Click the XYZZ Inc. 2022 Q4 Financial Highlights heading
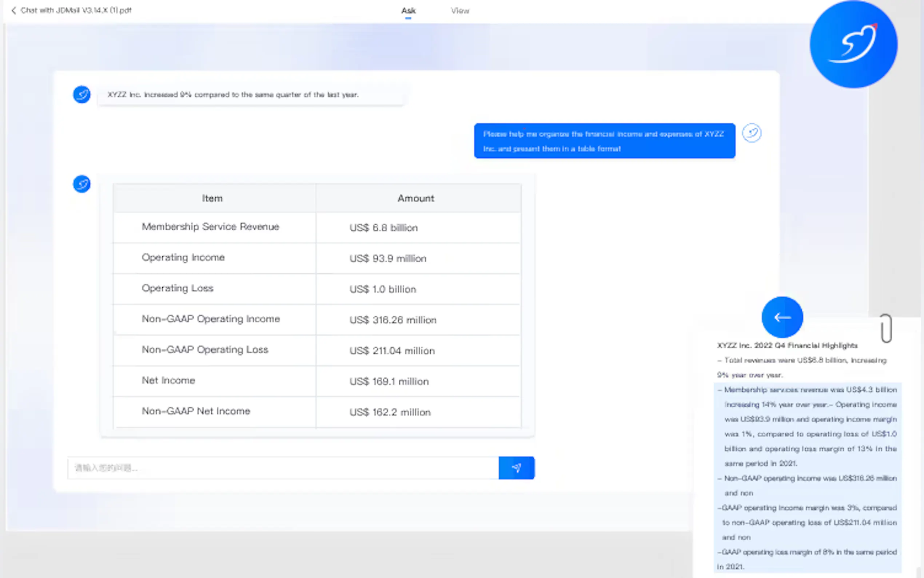Screen dimensions: 924x578 787,345
